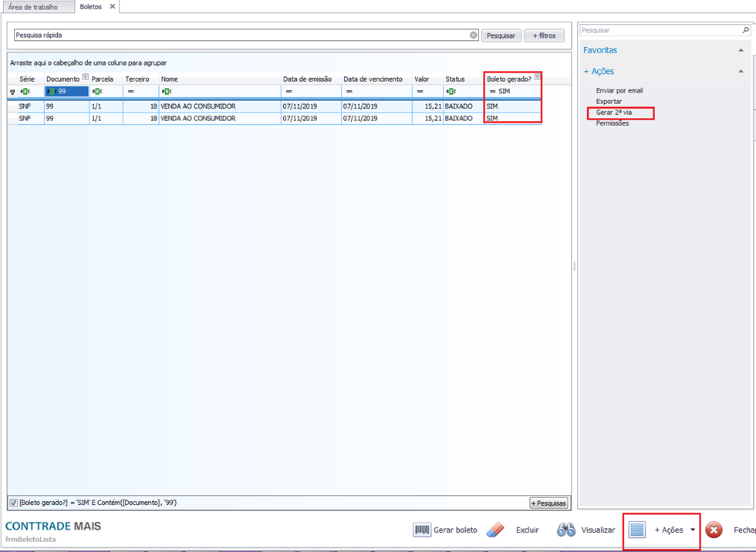Click the Gerar boleto button label

(455, 530)
